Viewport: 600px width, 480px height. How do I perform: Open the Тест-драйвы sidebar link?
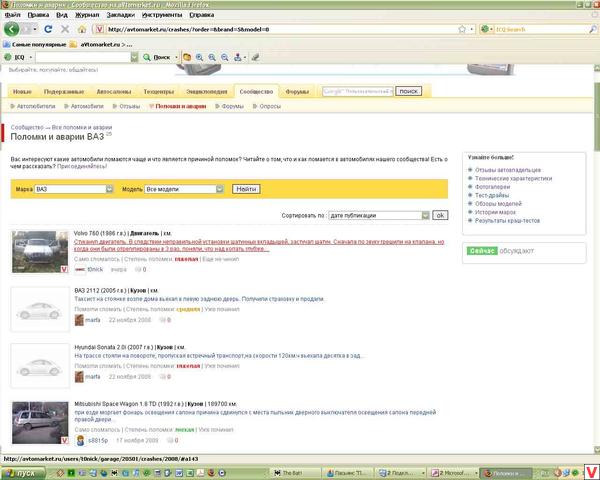pyautogui.click(x=492, y=195)
